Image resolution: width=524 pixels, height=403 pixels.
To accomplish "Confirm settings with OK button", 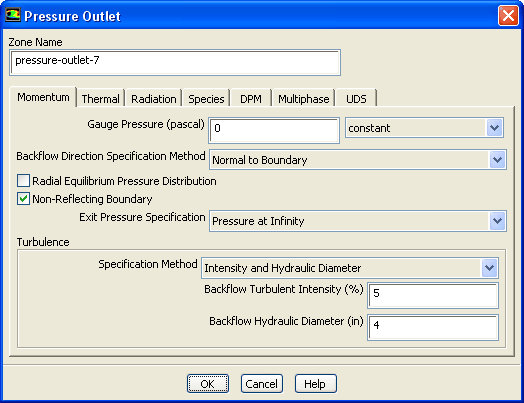I will click(x=208, y=384).
